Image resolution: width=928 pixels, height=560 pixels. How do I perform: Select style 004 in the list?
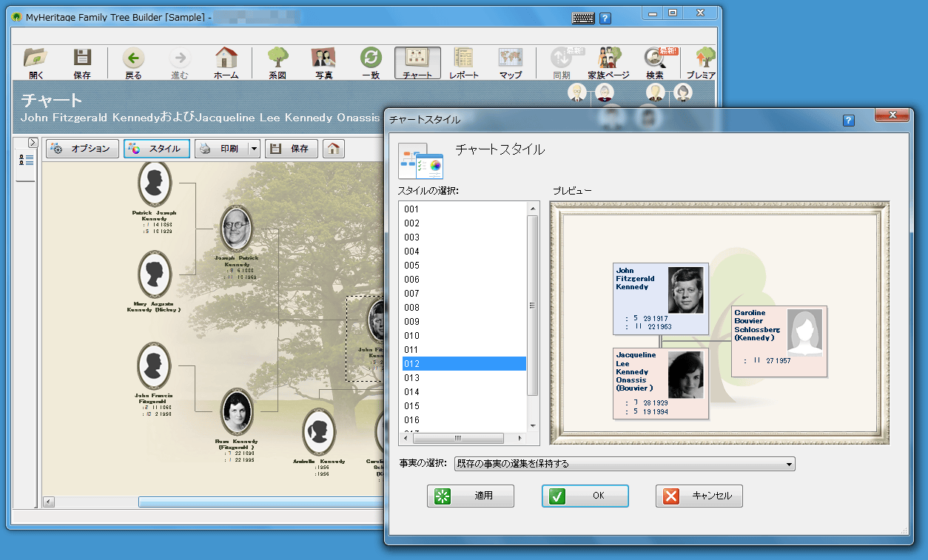coord(463,252)
